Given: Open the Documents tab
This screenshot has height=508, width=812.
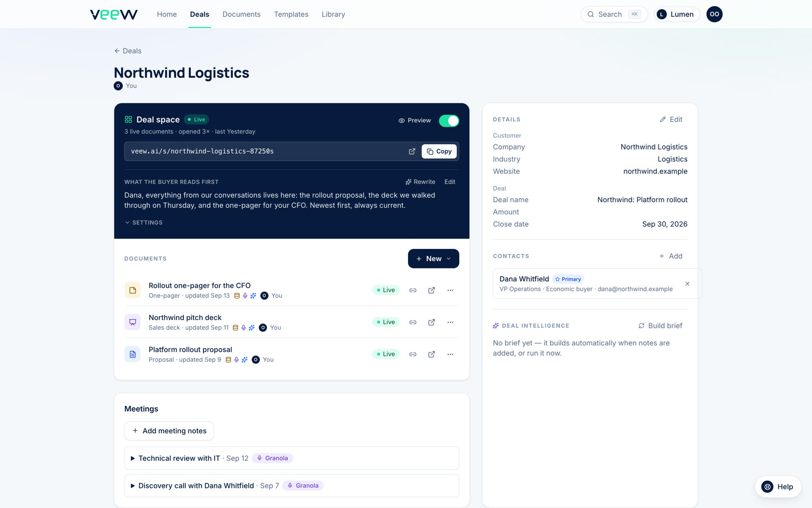Looking at the screenshot, I should click(242, 14).
